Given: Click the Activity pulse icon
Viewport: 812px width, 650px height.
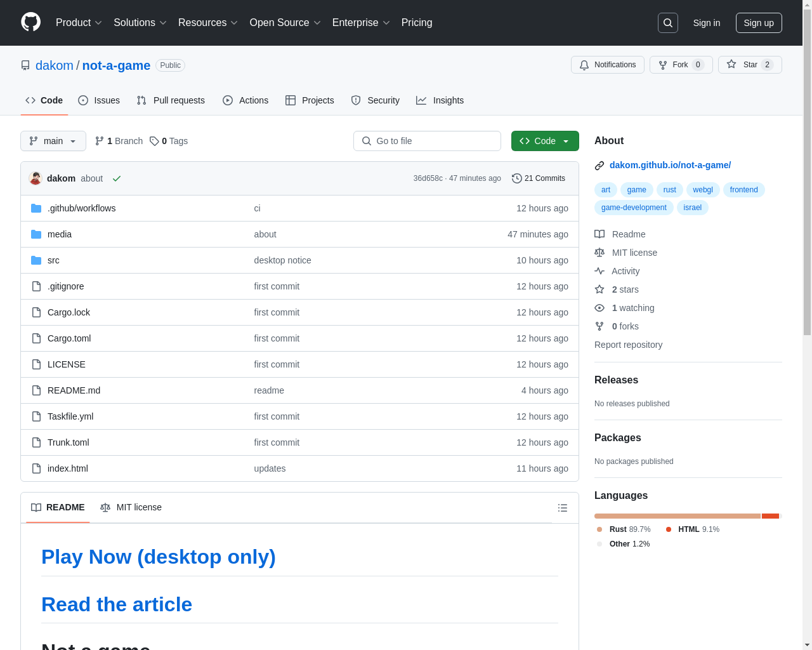Looking at the screenshot, I should tap(599, 271).
